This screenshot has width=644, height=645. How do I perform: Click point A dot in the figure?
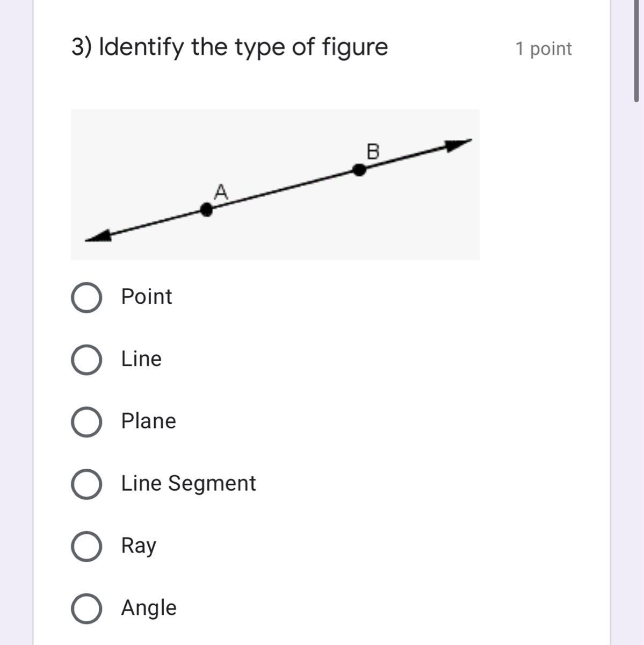[x=206, y=210]
